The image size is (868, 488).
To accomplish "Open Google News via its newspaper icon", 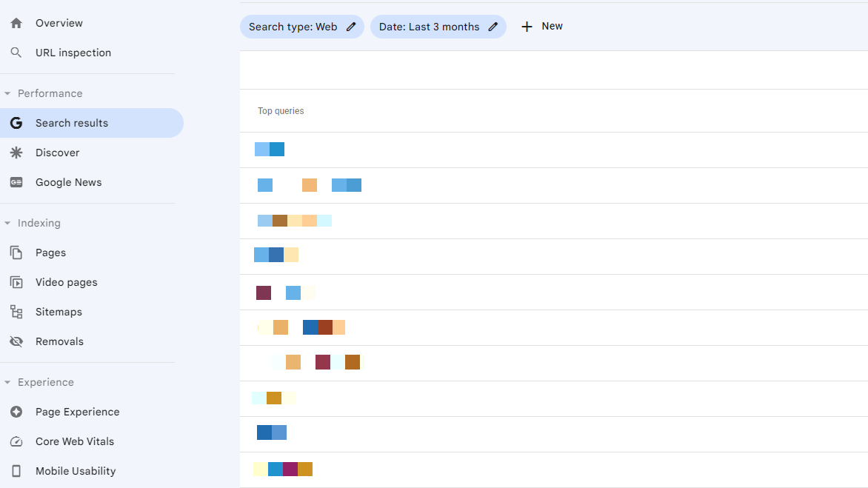I will pos(16,181).
